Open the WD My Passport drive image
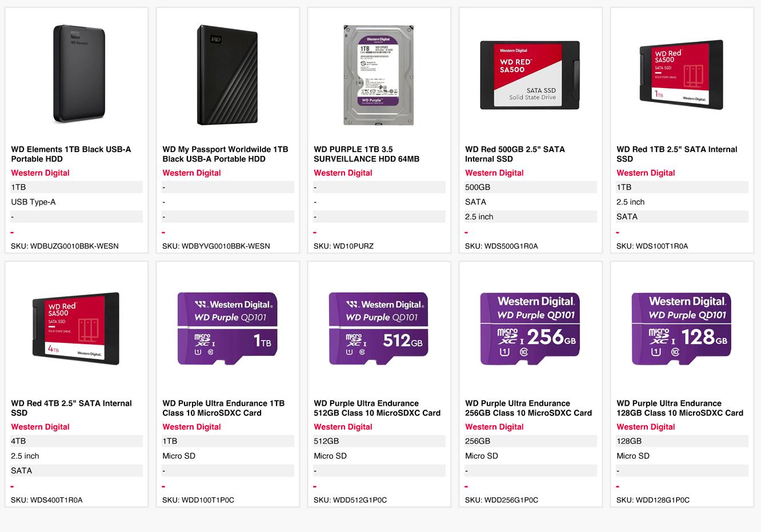Screen dimensions: 761x532 (227, 75)
